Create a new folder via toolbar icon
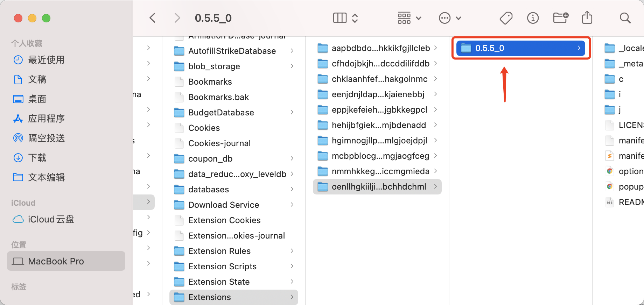The width and height of the screenshot is (644, 305). (x=560, y=18)
